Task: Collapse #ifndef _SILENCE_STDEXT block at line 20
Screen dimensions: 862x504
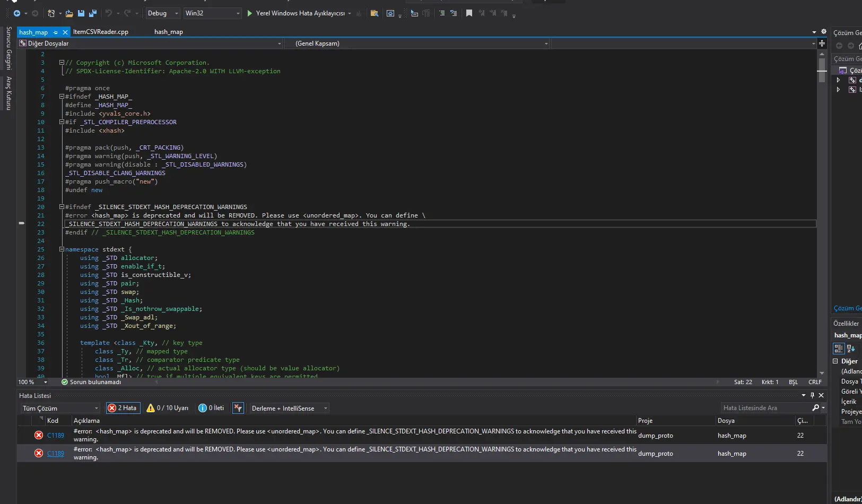Action: tap(62, 207)
